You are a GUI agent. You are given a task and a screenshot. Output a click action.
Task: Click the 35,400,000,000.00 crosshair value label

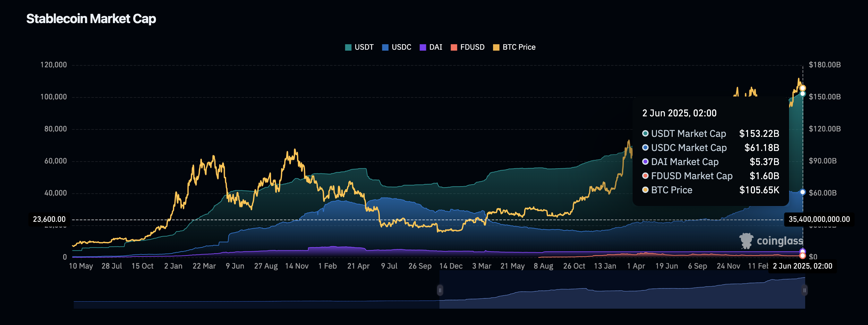click(819, 220)
